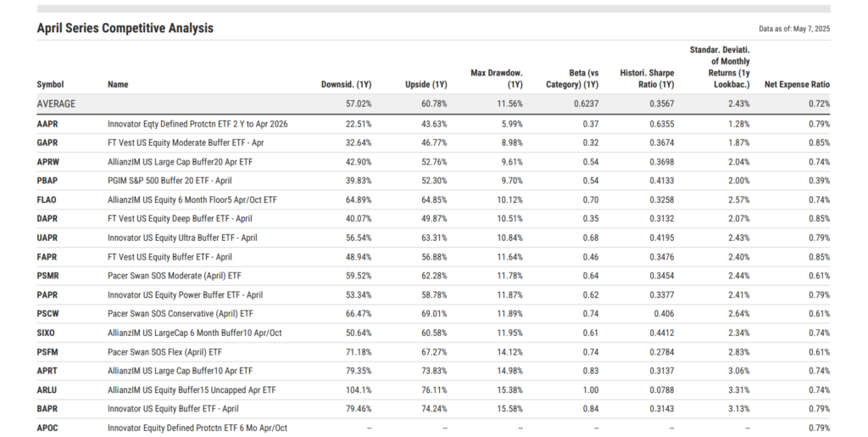The height and width of the screenshot is (437, 868).
Task: Click the Histori. Sharpe Ratio column header
Action: click(x=647, y=79)
